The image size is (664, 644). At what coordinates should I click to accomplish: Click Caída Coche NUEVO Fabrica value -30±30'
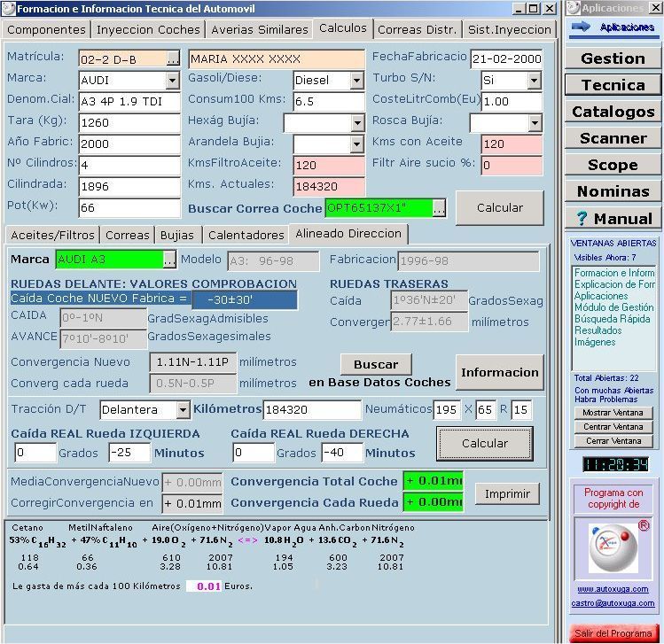point(245,300)
